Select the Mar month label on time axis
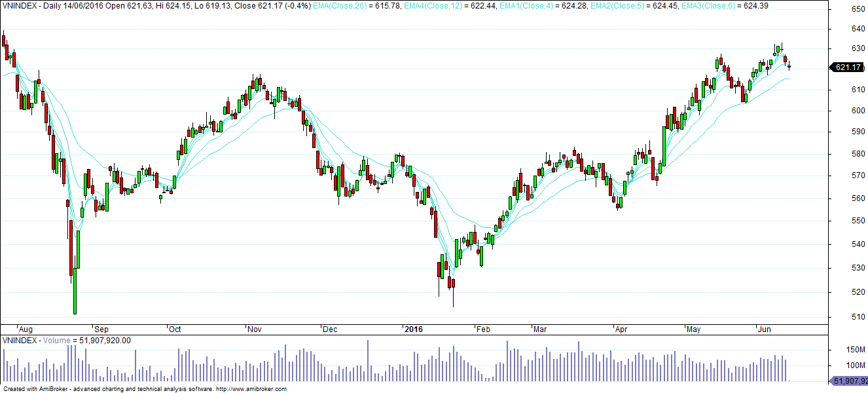 539,329
